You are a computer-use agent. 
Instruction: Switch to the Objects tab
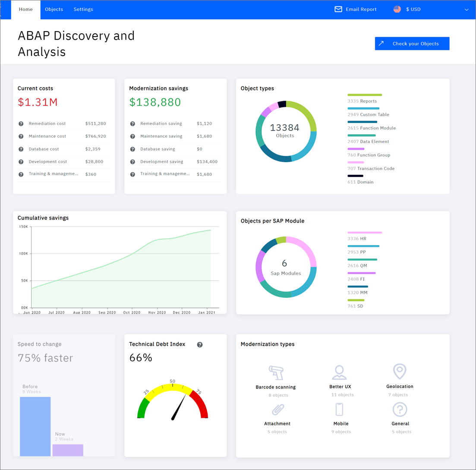click(x=54, y=9)
